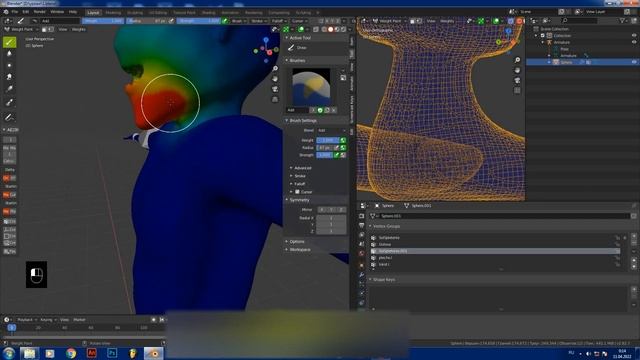Toggle visibility eye of Collection
The image size is (640, 360).
point(634,36)
